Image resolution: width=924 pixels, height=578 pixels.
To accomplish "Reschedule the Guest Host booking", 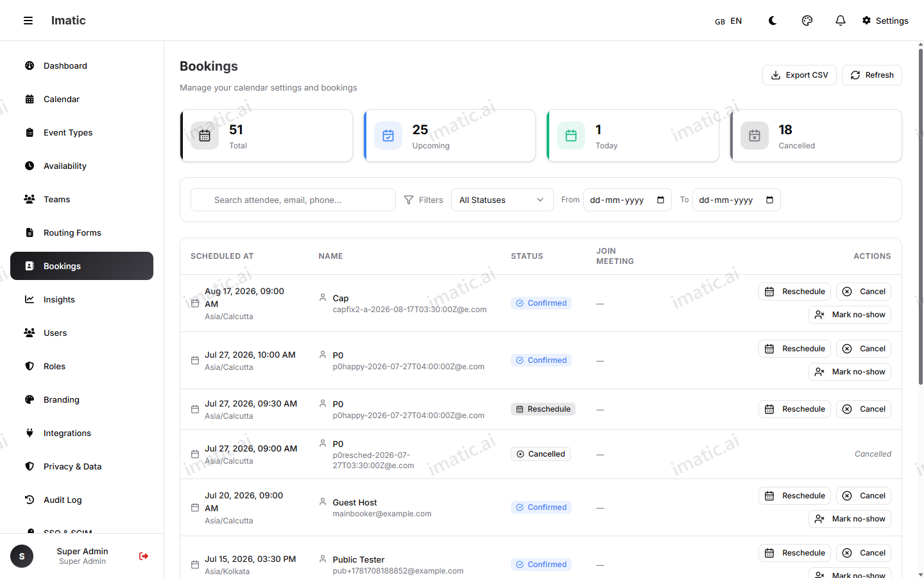I will (795, 496).
